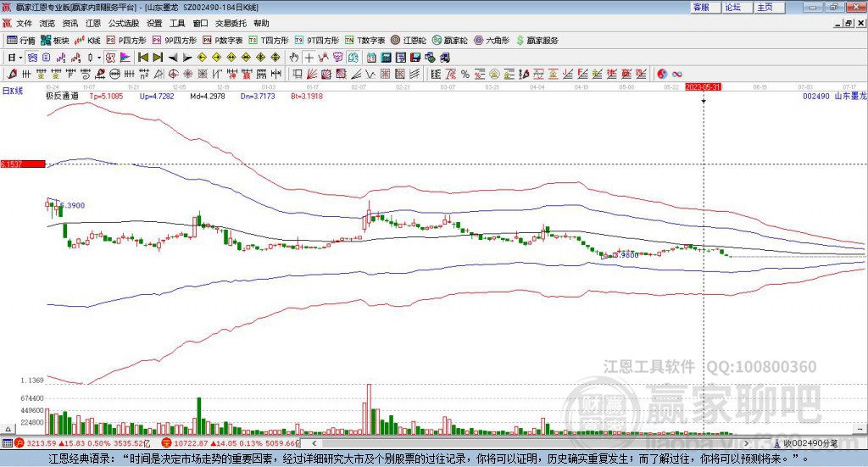Click the first yellow diamond left-arrow icon
Viewport: 868px width, 467px height.
202,58
